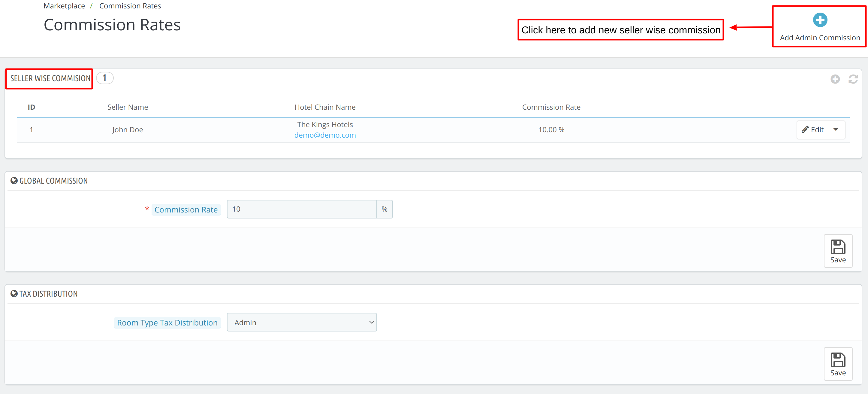Click the Marketplace breadcrumb link
The width and height of the screenshot is (868, 394).
coord(65,5)
